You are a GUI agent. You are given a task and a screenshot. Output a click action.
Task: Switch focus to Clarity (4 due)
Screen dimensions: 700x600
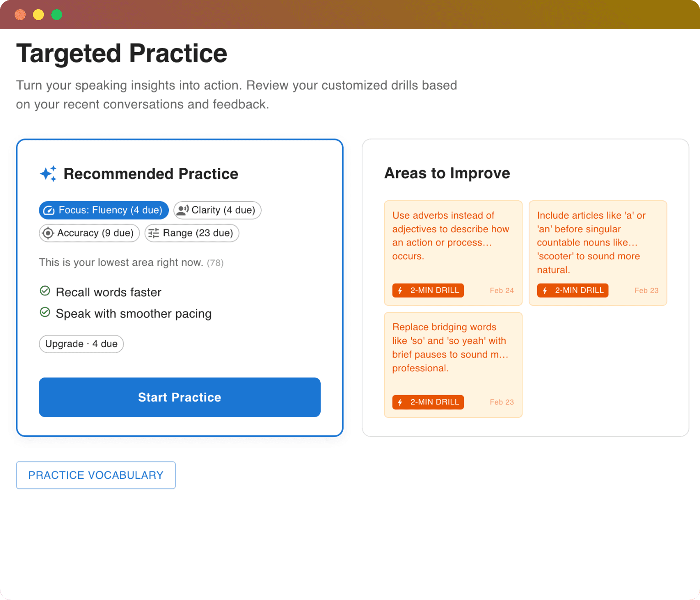coord(217,210)
